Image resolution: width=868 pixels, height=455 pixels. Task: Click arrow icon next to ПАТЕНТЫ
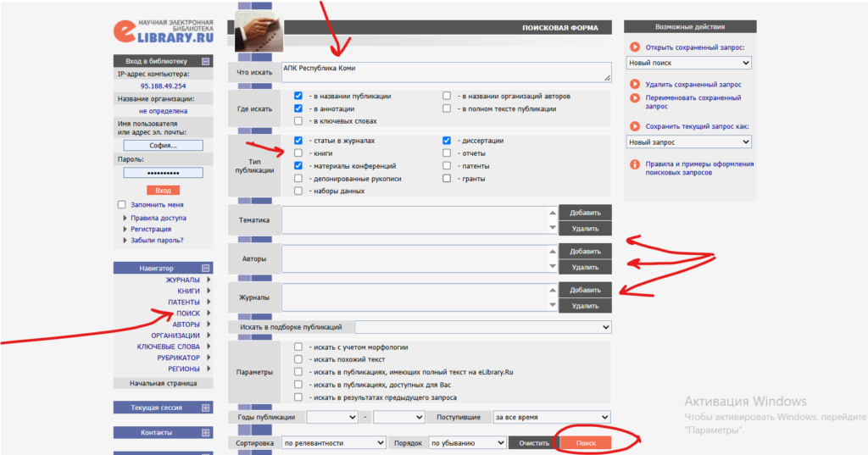[209, 302]
